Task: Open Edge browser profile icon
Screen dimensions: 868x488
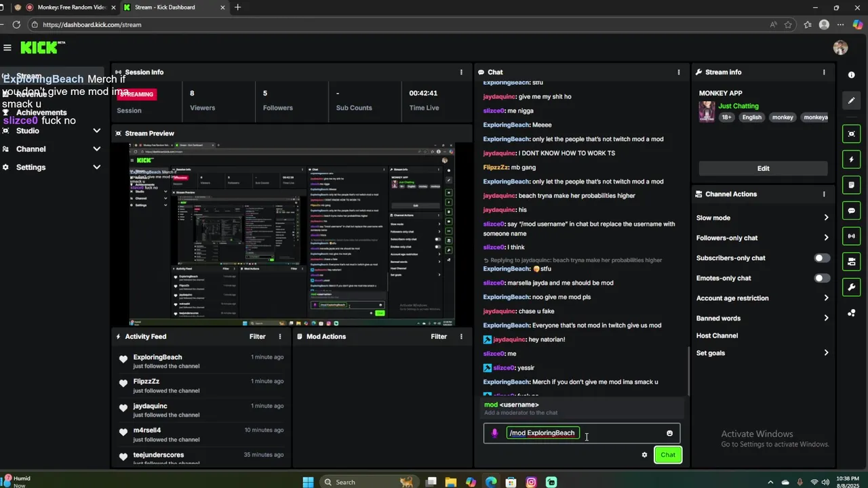Action: tap(824, 24)
